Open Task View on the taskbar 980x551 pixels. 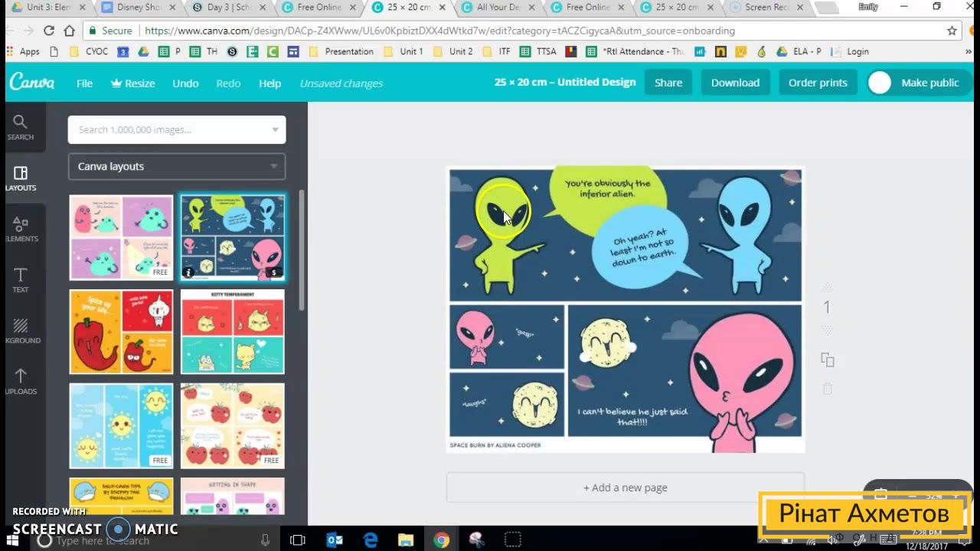pos(298,540)
